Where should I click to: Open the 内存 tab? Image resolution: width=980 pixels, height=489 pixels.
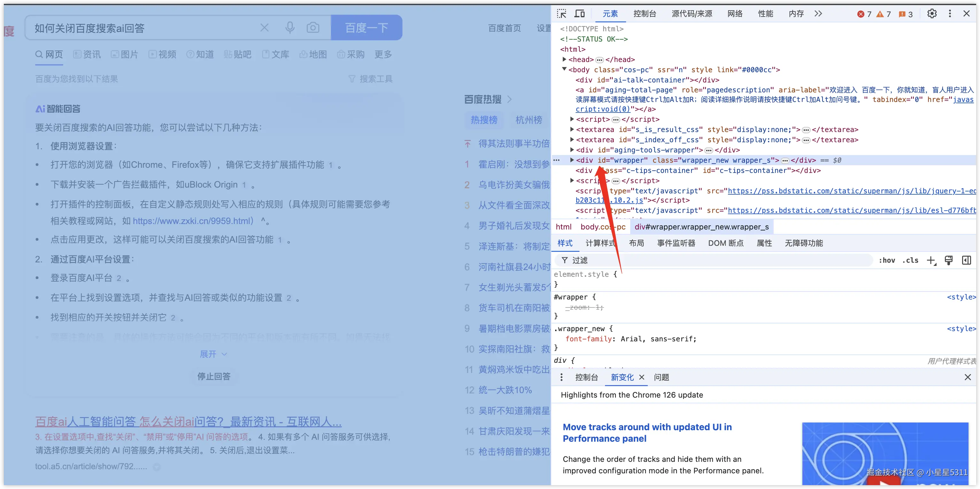tap(796, 14)
